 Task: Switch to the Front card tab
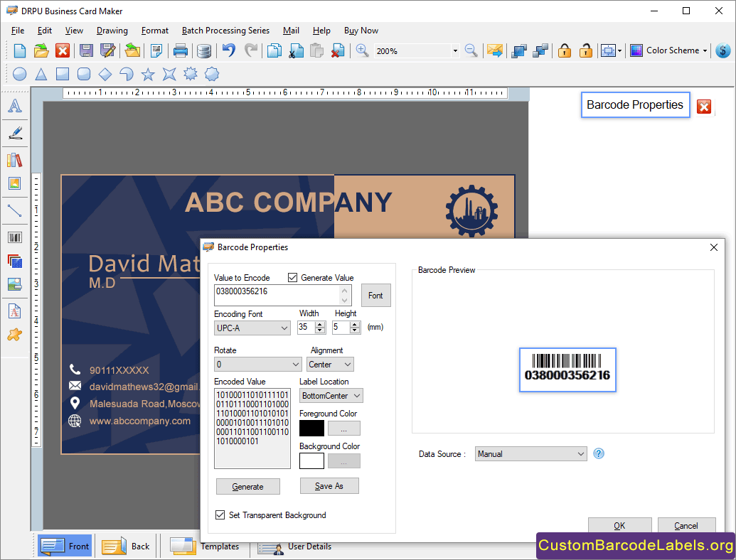coord(65,546)
